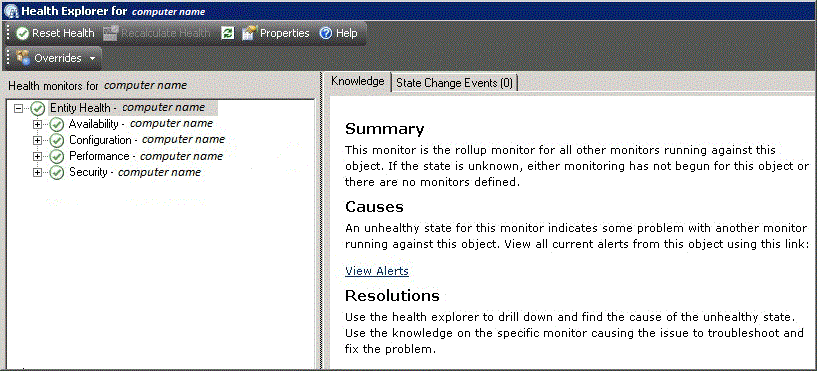
Task: Click the Security green status icon
Action: [x=56, y=172]
